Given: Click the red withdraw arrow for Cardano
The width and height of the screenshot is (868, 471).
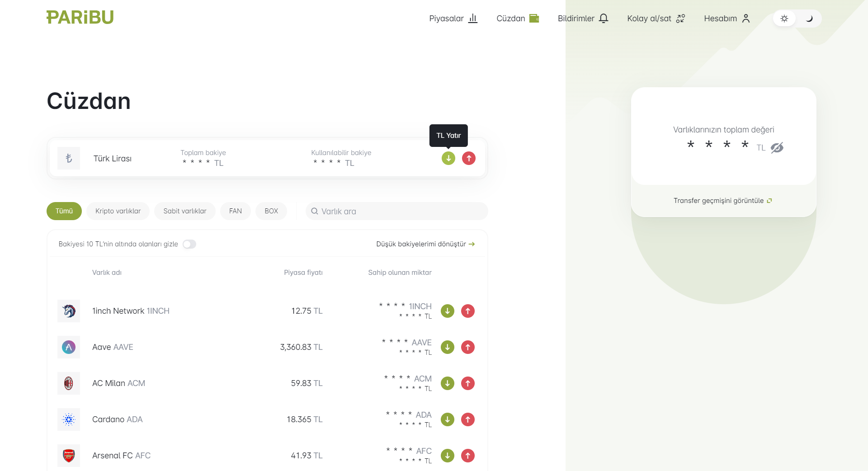Looking at the screenshot, I should (468, 419).
